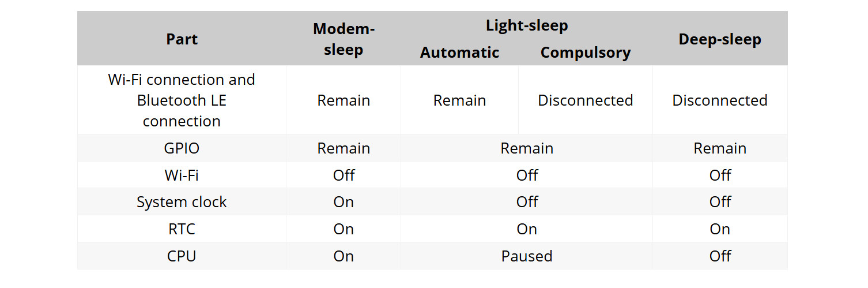Click the Wi-Fi row label
Viewport: 868px width, 288px height.
tap(182, 175)
